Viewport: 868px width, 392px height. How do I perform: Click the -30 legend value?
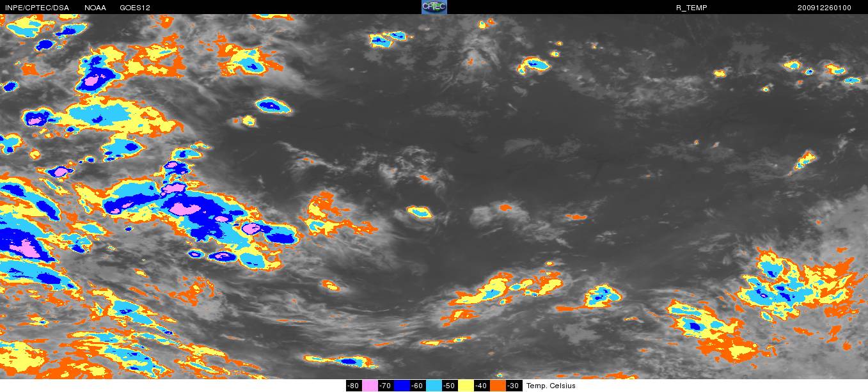click(x=514, y=386)
